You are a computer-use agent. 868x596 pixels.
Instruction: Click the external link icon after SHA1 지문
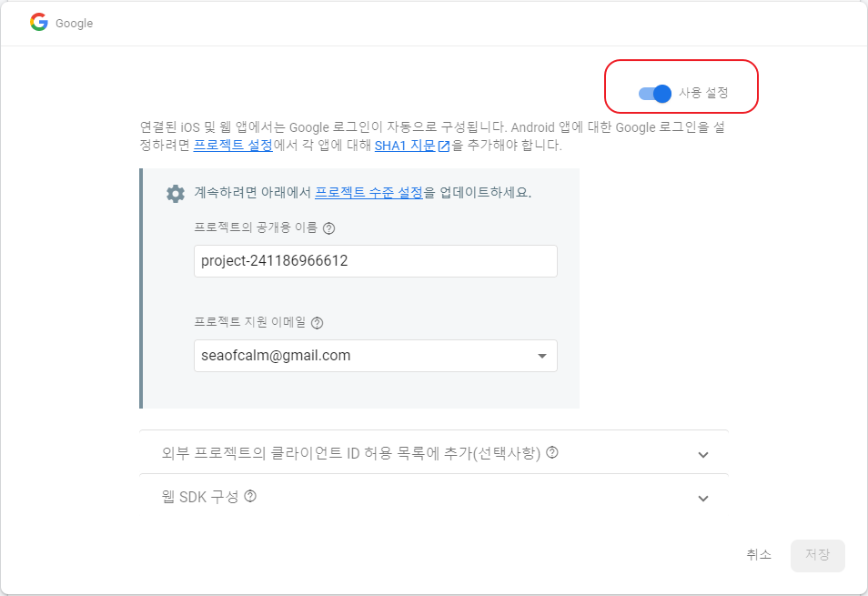coord(444,146)
